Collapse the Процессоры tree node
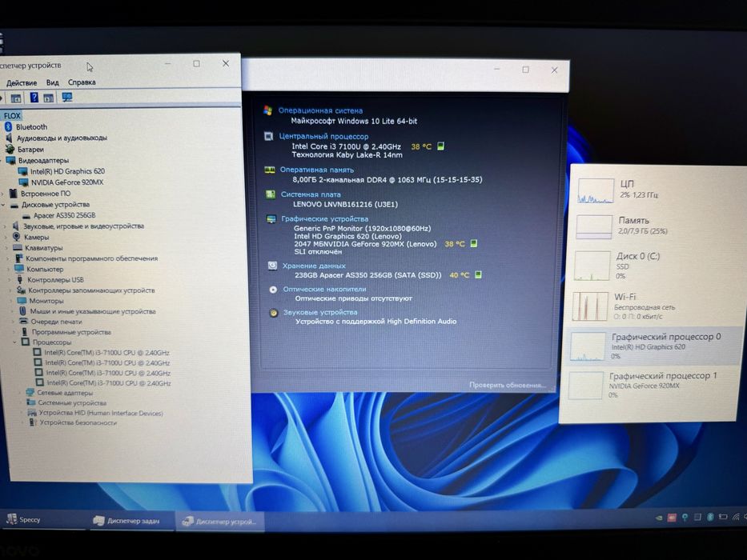This screenshot has height=560, width=747. tap(14, 342)
